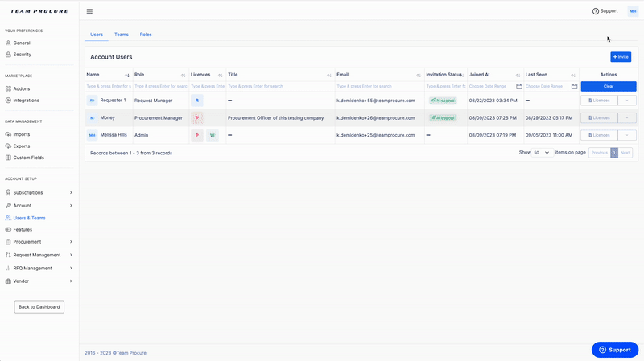Image resolution: width=644 pixels, height=361 pixels.
Task: Switch to the Roles tab
Action: coord(146,35)
